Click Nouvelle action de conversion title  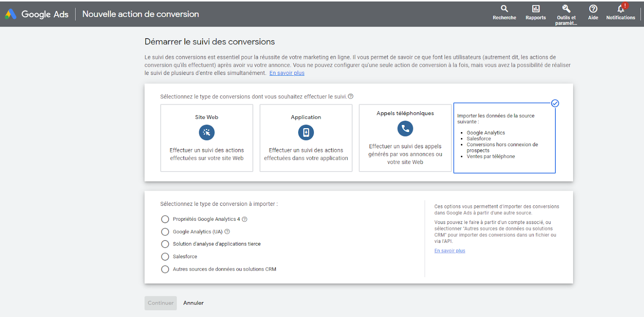[x=140, y=14]
